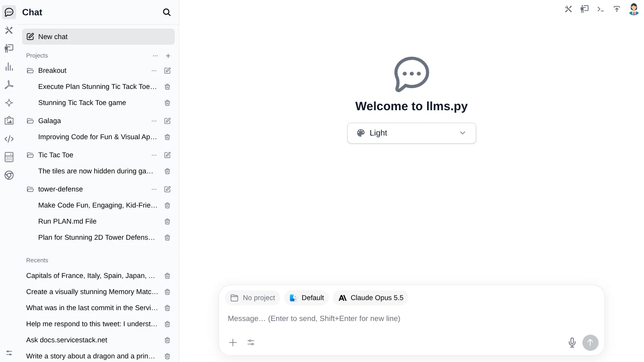644x362 pixels.
Task: Open the Light theme dropdown
Action: 412,133
